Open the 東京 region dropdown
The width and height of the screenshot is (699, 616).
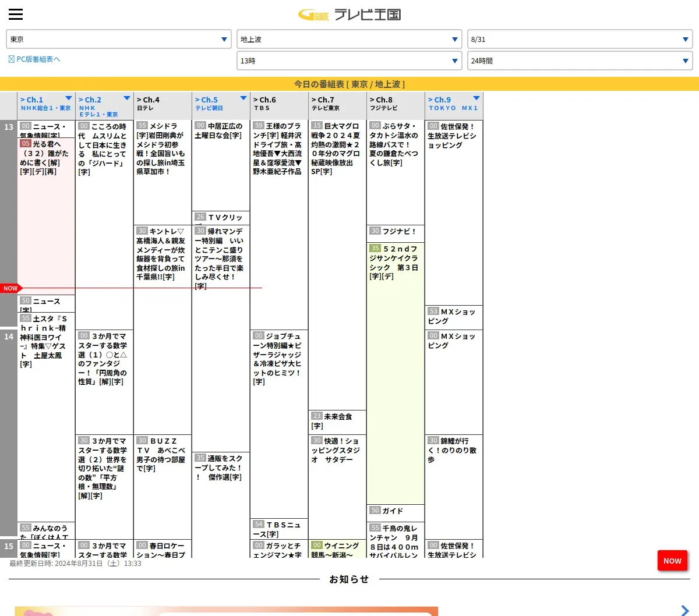click(x=119, y=39)
